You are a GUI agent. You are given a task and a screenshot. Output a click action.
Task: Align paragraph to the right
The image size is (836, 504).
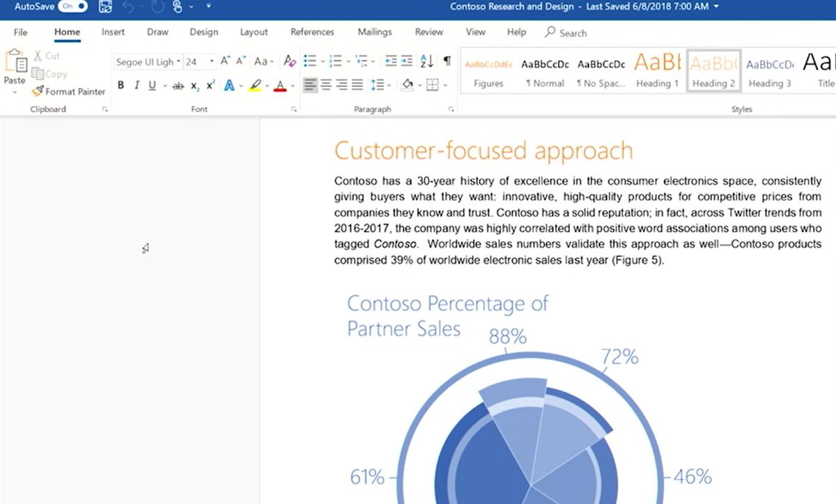coord(341,85)
